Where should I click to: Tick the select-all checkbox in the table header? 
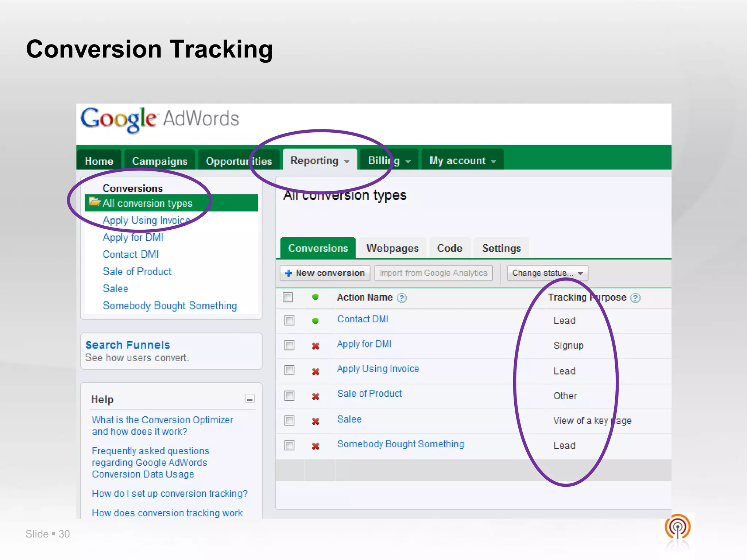click(x=288, y=297)
